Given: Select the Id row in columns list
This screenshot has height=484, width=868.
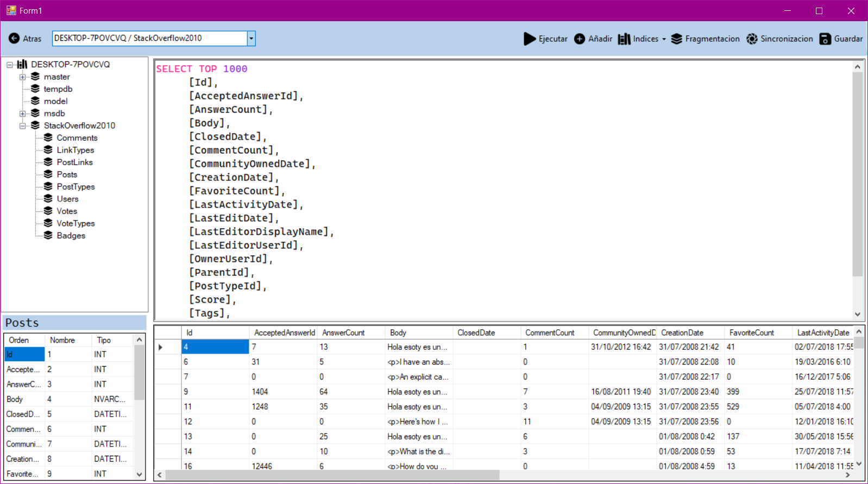Looking at the screenshot, I should [x=68, y=354].
